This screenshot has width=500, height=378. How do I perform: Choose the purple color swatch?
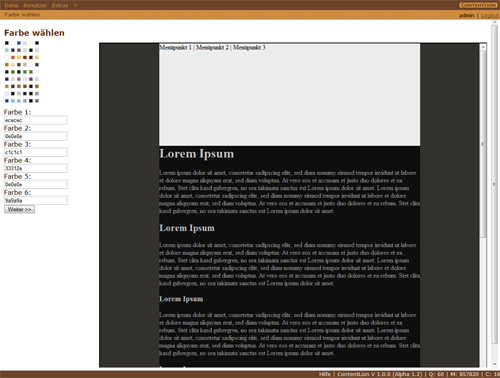pyautogui.click(x=31, y=79)
